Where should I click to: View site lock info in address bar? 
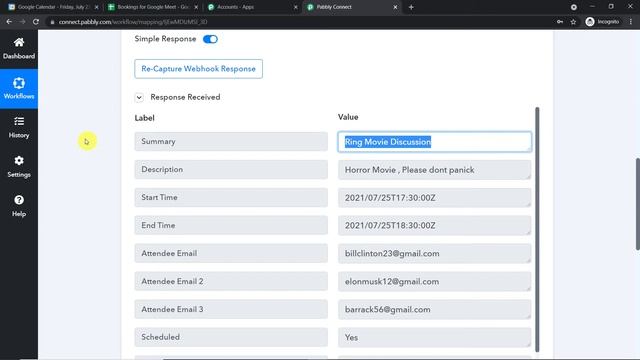click(52, 22)
